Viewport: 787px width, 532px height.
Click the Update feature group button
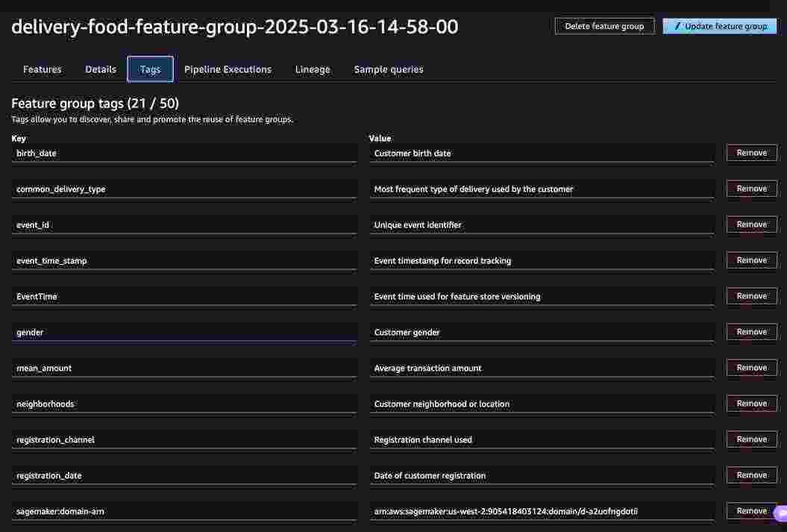[720, 26]
